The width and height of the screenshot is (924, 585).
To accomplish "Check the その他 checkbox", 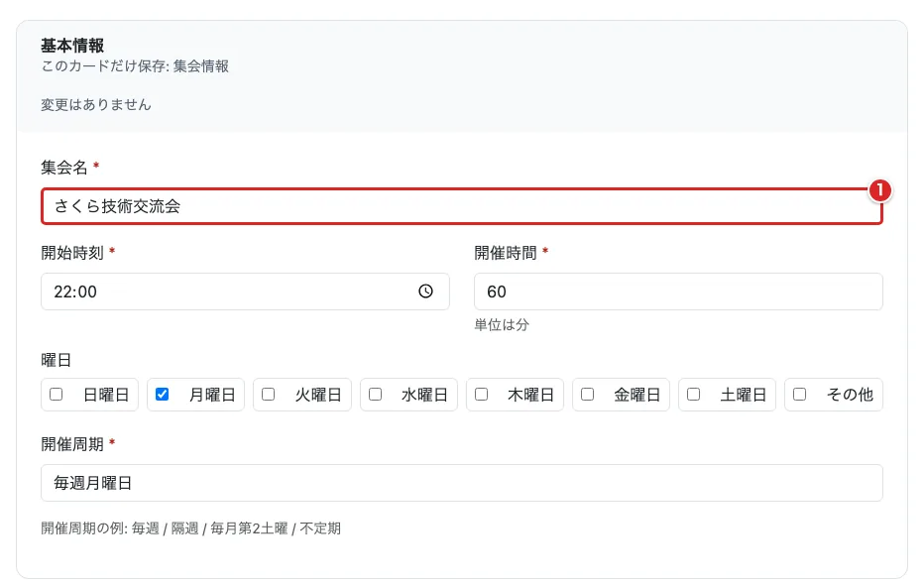I will pos(800,394).
